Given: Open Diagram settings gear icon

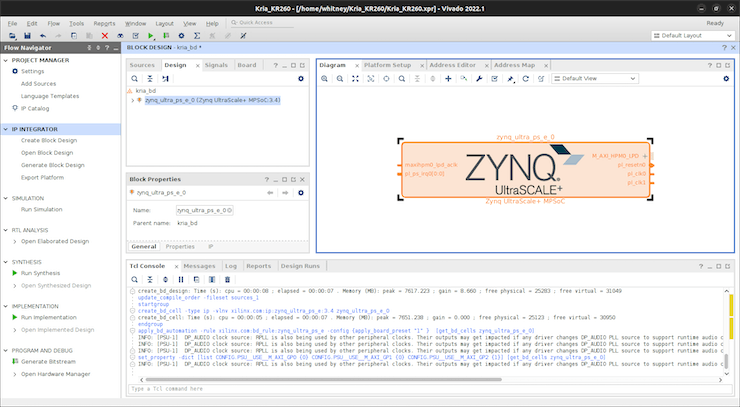Looking at the screenshot, I should tap(726, 79).
